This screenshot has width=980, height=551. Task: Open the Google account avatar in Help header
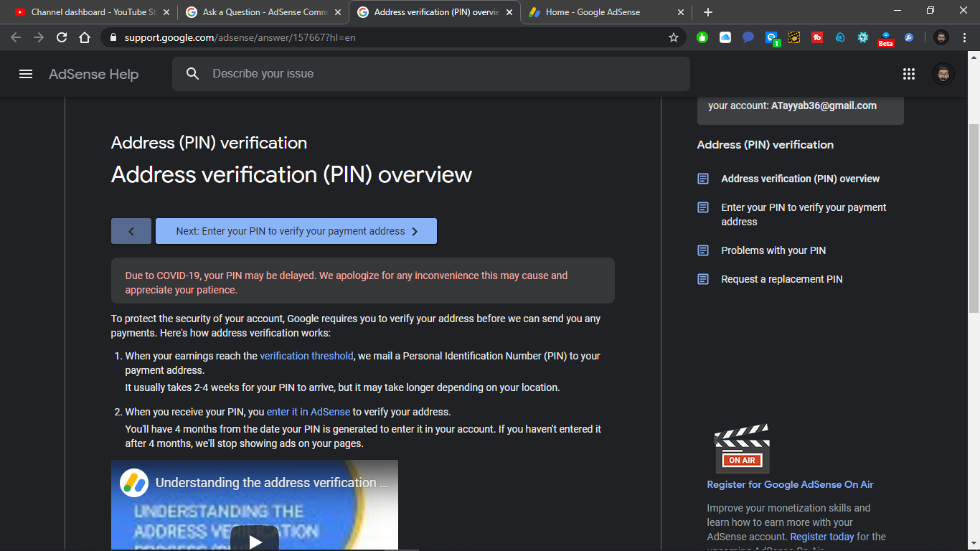[x=943, y=74]
